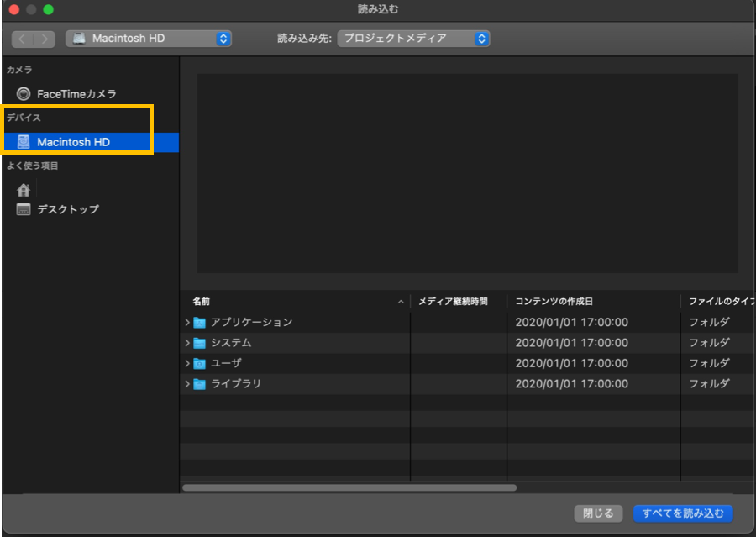The width and height of the screenshot is (756, 537).
Task: Click the ライブラリ folder icon
Action: click(199, 384)
